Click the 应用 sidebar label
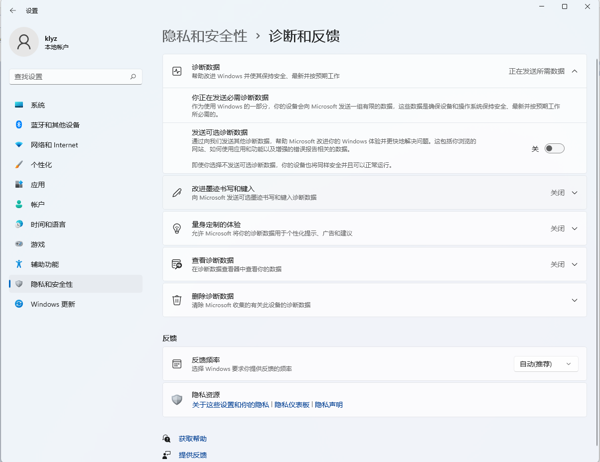This screenshot has width=600, height=462. (38, 184)
